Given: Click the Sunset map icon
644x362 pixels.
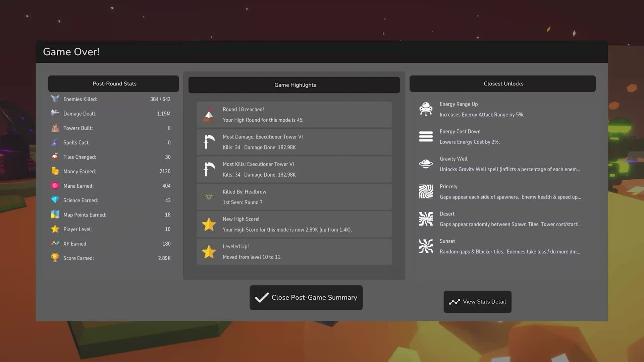Looking at the screenshot, I should point(426,246).
